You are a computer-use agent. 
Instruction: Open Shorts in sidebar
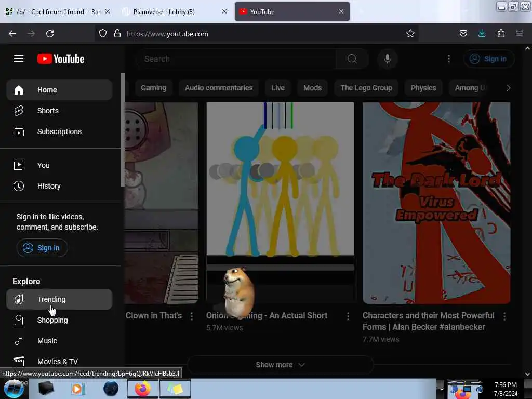[59, 111]
